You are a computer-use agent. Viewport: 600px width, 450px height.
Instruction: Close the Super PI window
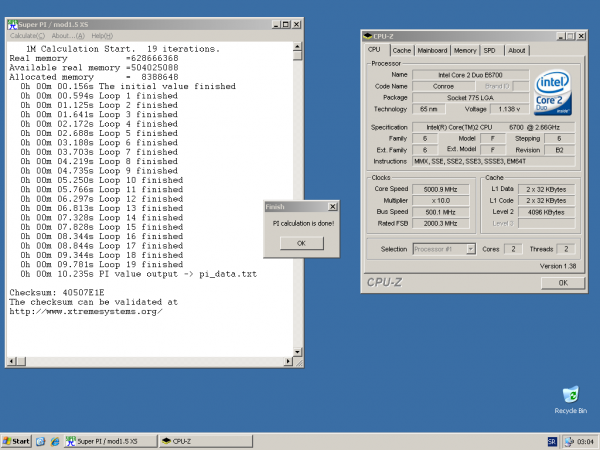pos(296,24)
